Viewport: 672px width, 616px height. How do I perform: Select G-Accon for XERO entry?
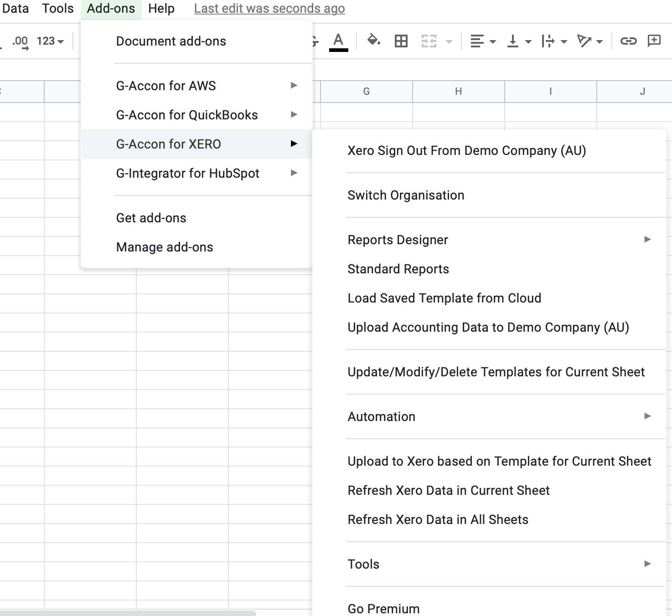(x=196, y=144)
